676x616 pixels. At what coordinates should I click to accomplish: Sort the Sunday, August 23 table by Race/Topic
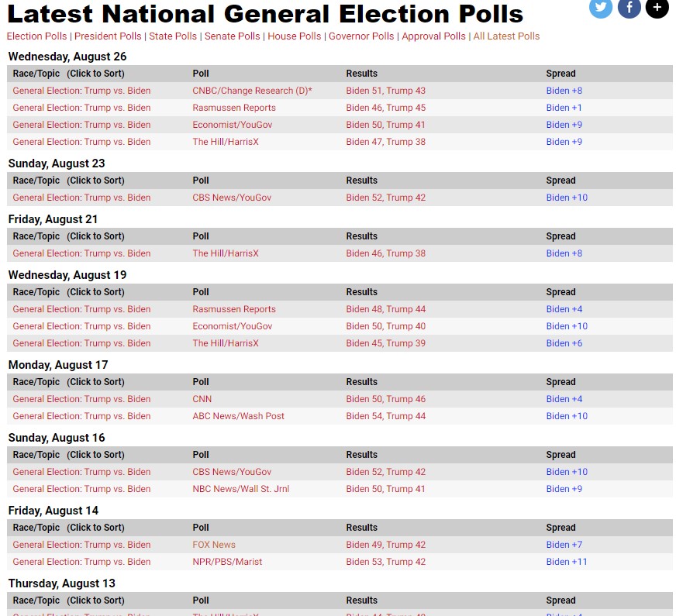coord(68,181)
